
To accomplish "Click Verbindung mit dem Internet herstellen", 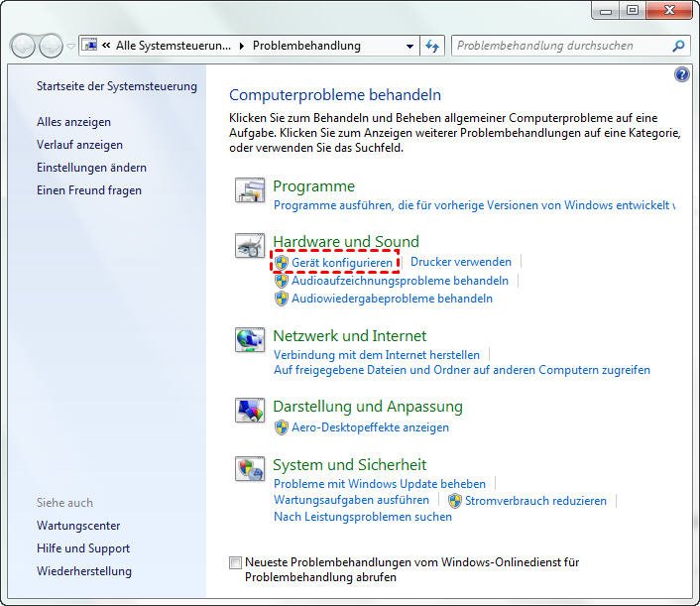I will (x=377, y=355).
